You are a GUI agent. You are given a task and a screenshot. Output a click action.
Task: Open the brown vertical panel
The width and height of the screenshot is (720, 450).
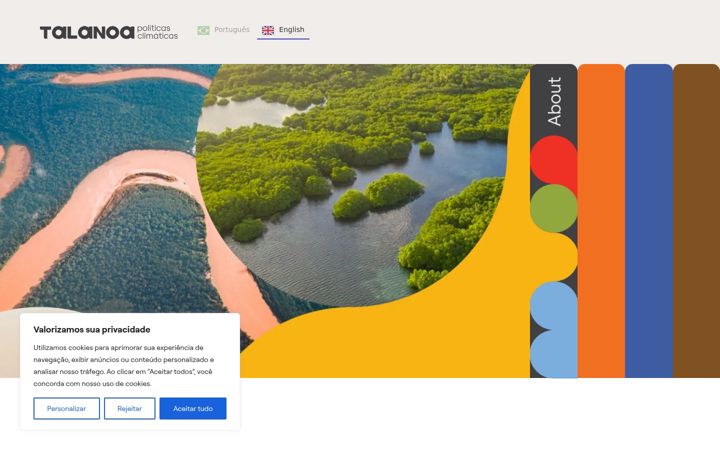coord(696,221)
